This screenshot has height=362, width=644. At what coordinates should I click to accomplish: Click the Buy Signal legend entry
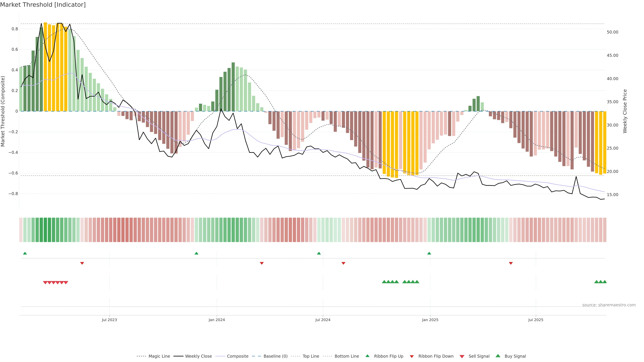[515, 356]
